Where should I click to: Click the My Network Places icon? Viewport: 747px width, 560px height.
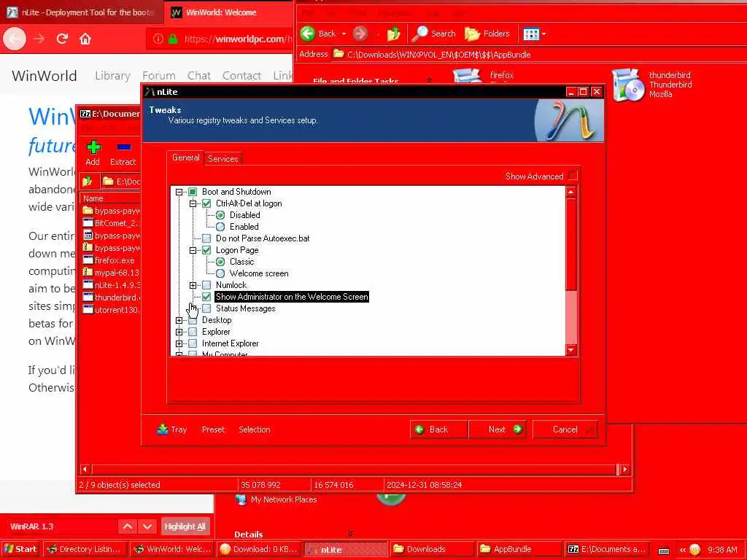point(241,499)
